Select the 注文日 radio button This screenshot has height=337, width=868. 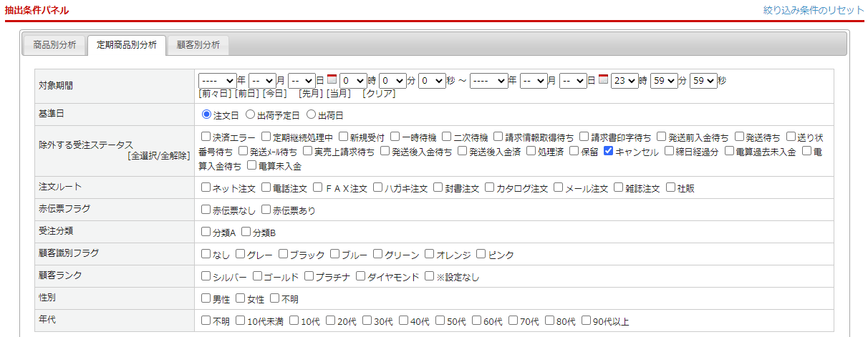[206, 114]
